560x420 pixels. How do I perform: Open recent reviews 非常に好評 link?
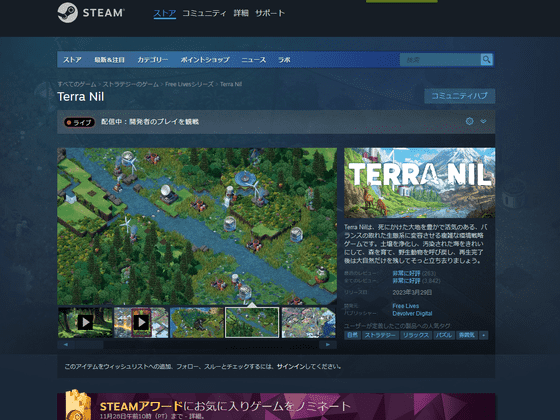pyautogui.click(x=406, y=273)
